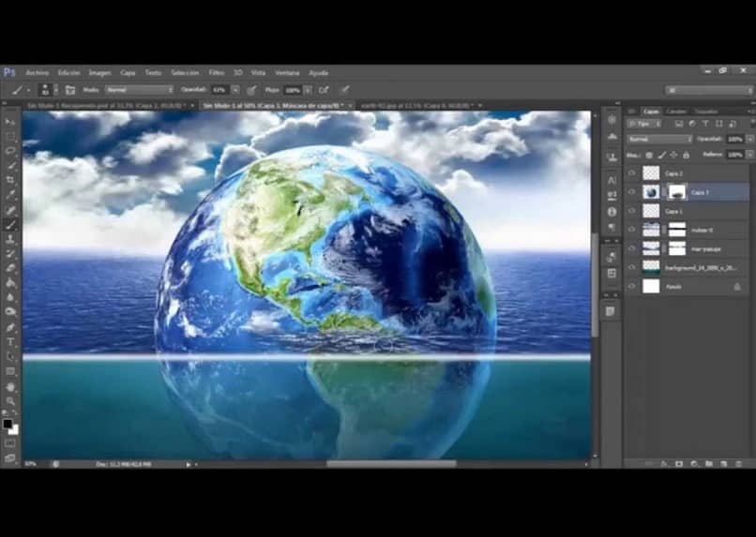This screenshot has width=756, height=537.
Task: Open the Character panel icon
Action: coord(612,181)
